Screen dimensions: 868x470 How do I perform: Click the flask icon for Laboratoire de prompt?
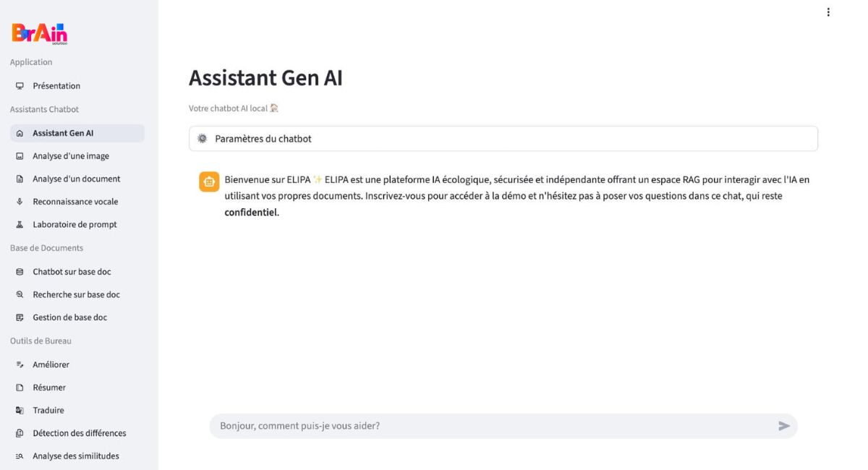20,225
